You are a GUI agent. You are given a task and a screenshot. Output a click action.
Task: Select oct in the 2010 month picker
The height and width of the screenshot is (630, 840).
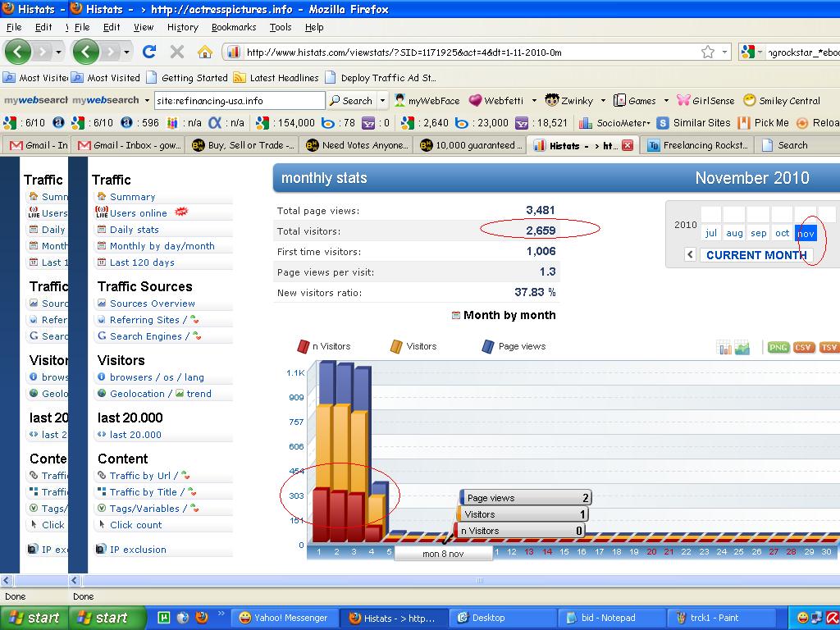coord(782,233)
